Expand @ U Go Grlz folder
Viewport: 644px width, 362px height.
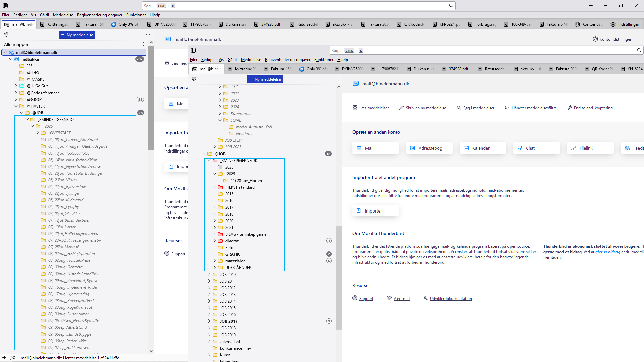16,86
